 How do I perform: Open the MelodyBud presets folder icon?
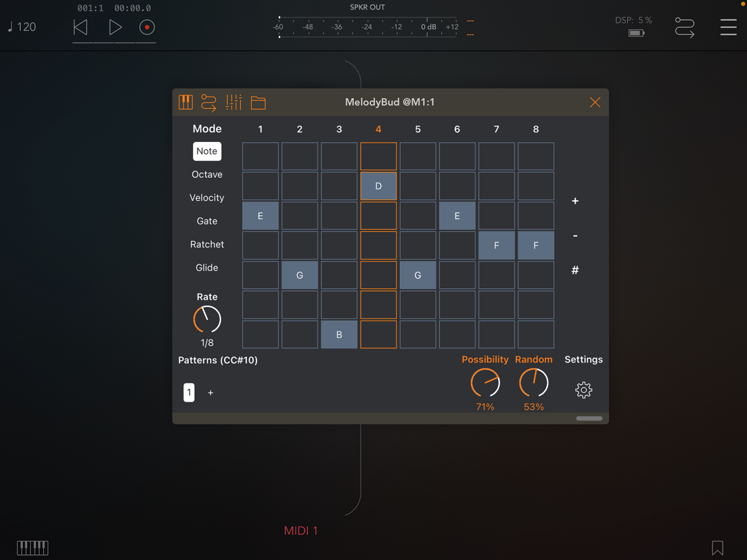tap(258, 102)
